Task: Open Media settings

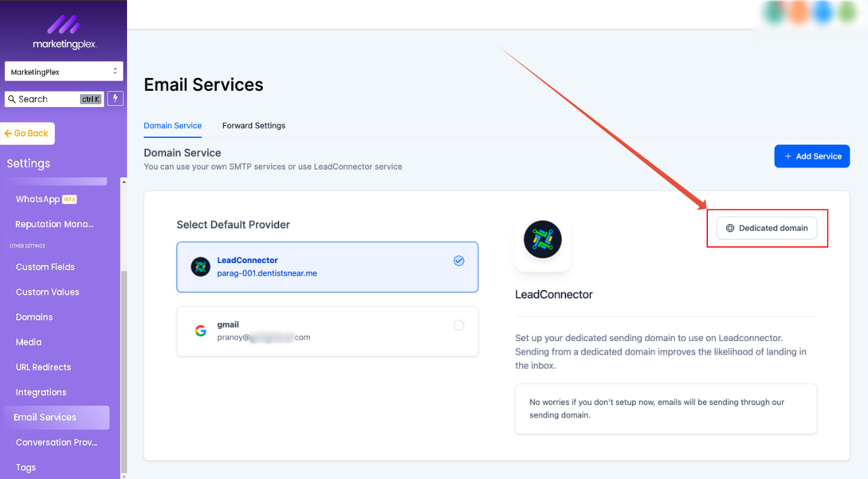Action: [x=29, y=342]
